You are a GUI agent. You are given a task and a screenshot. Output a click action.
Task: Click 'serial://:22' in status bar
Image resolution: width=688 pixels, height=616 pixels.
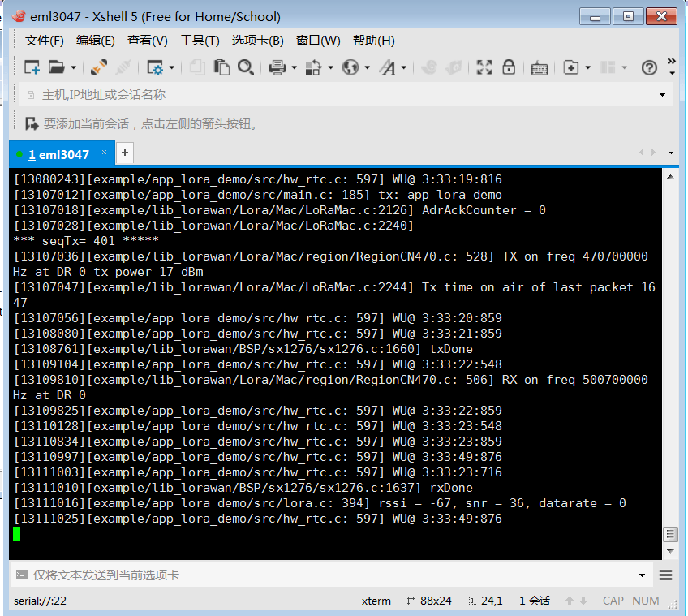pos(40,601)
